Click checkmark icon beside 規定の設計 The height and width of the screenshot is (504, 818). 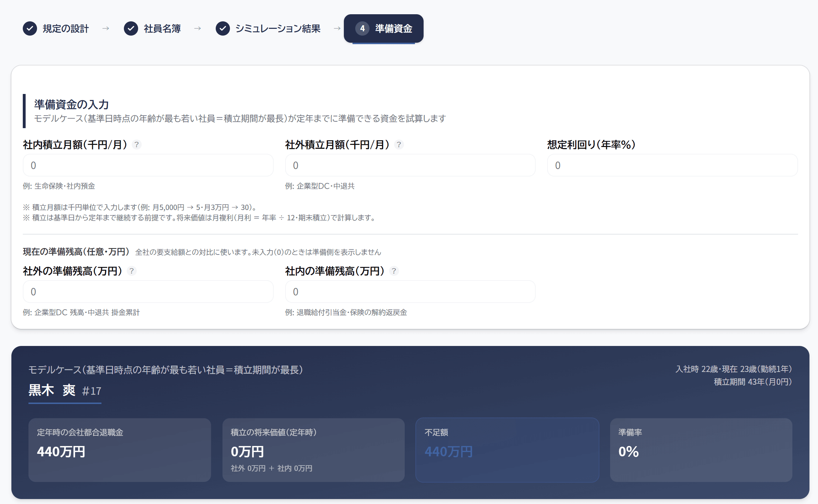coord(30,28)
